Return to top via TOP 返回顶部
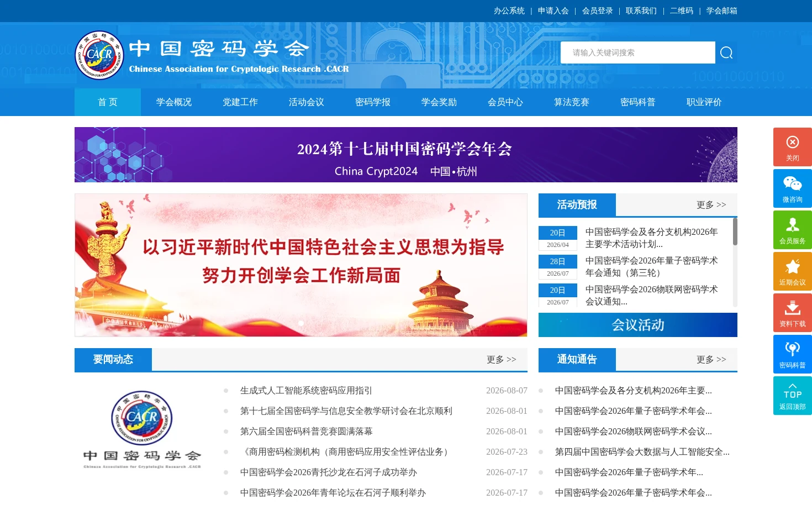The image size is (812, 510). tap(793, 396)
